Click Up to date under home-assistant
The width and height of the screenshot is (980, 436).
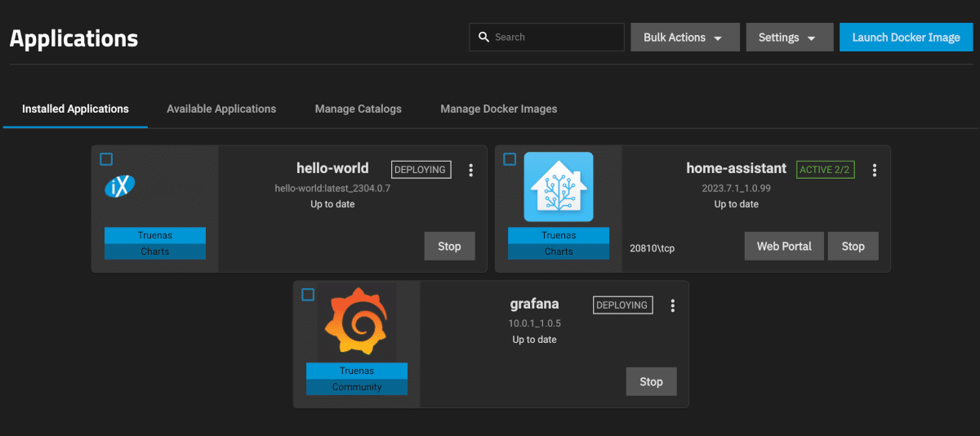[737, 204]
